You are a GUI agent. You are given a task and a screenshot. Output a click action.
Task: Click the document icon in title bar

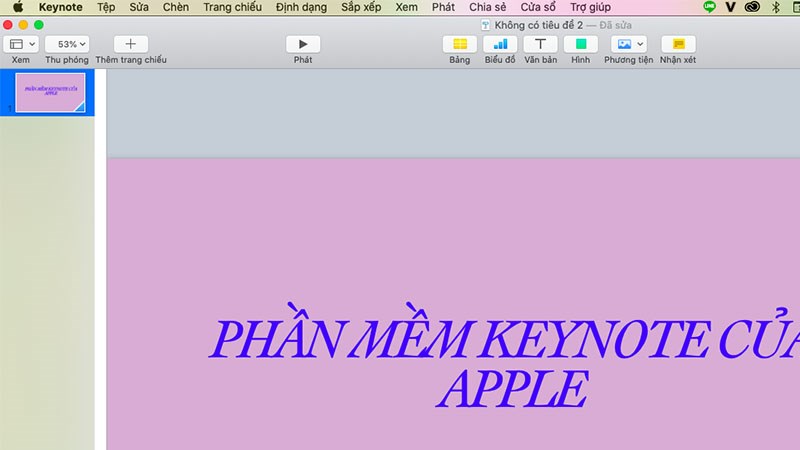485,25
